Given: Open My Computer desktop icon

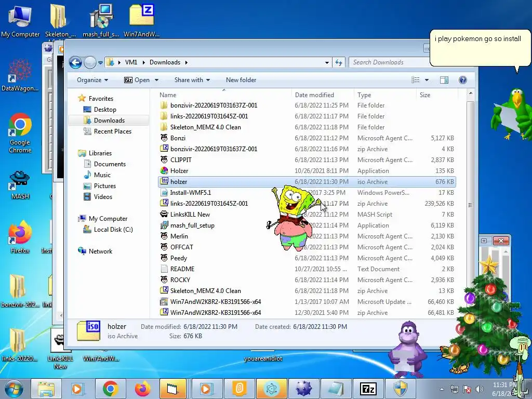Looking at the screenshot, I should click(20, 21).
